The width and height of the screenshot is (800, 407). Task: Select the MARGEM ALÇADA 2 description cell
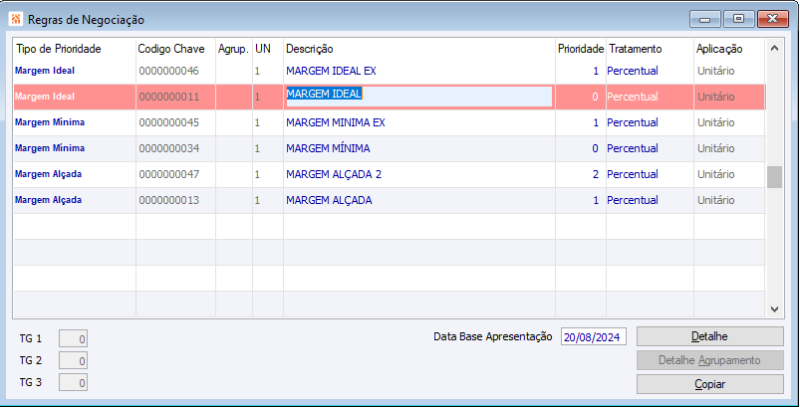pyautogui.click(x=419, y=174)
